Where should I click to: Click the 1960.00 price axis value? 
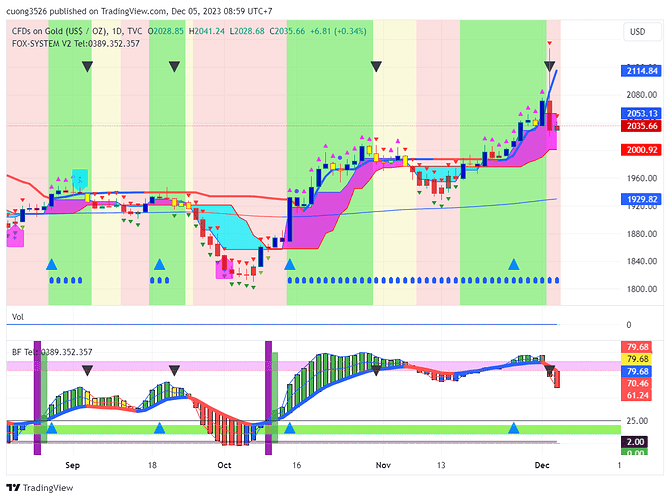(641, 178)
